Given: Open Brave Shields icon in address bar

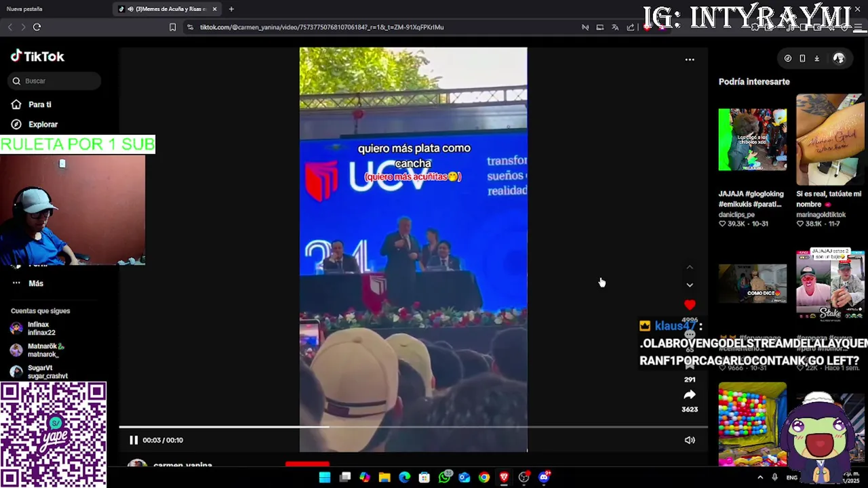Looking at the screenshot, I should point(647,27).
